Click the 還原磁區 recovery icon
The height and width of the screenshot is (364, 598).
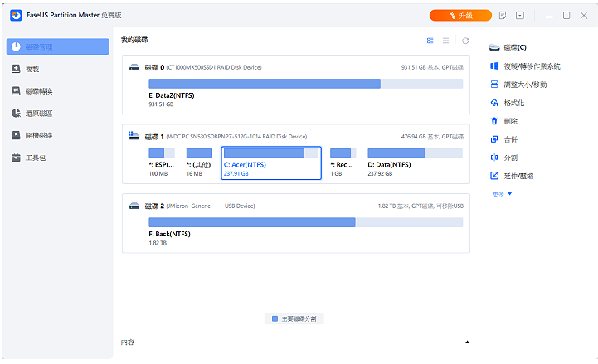[x=16, y=114]
